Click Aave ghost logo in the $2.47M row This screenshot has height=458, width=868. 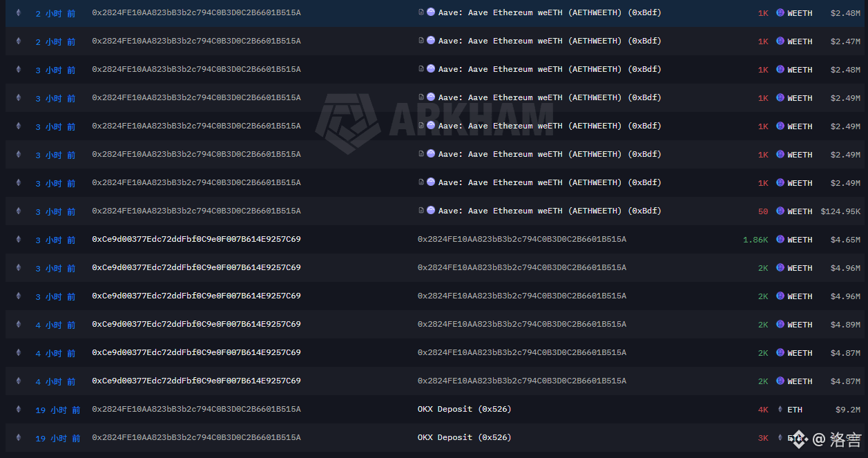click(x=431, y=41)
